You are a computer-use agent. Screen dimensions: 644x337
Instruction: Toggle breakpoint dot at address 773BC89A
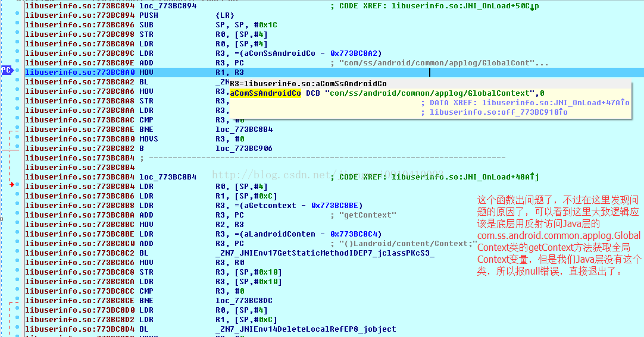[x=17, y=42]
